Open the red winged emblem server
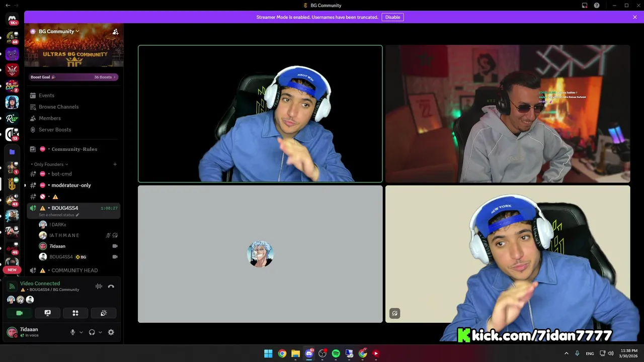 (x=12, y=70)
